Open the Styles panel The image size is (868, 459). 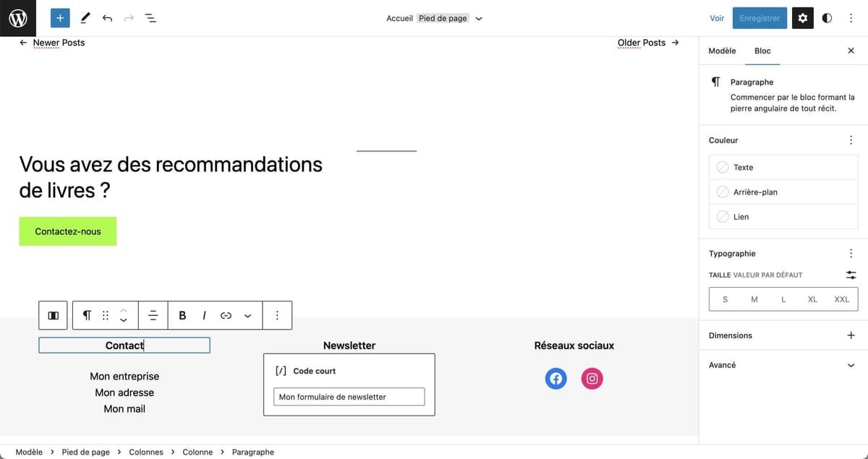826,17
